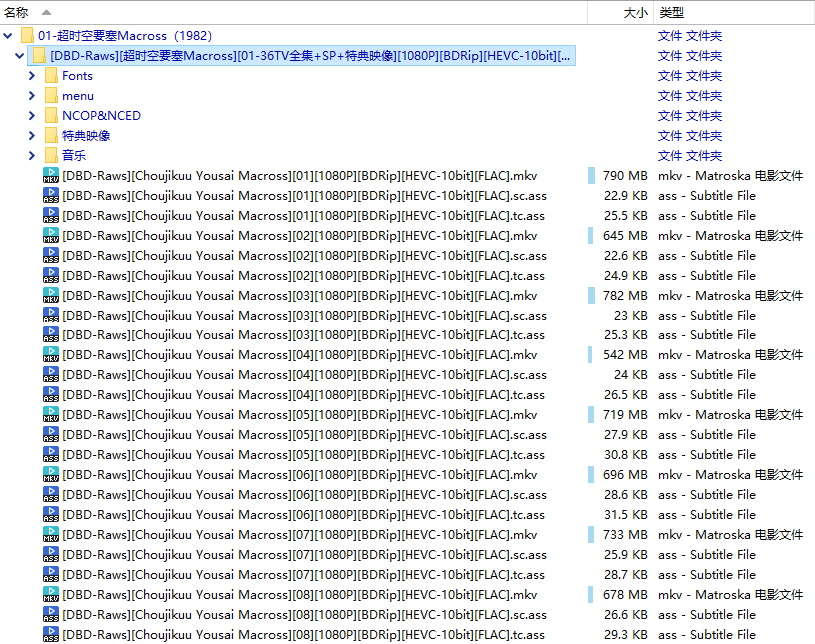Image resolution: width=815 pixels, height=644 pixels.
Task: Click the 22.9 KB size value
Action: point(626,196)
